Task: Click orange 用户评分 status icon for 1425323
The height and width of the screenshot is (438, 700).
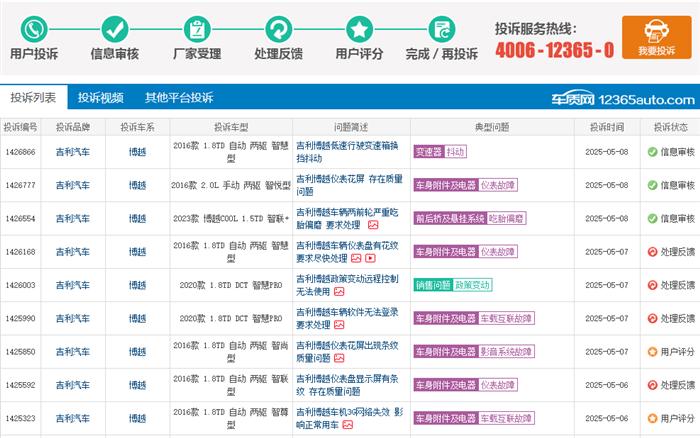Action: pos(652,418)
